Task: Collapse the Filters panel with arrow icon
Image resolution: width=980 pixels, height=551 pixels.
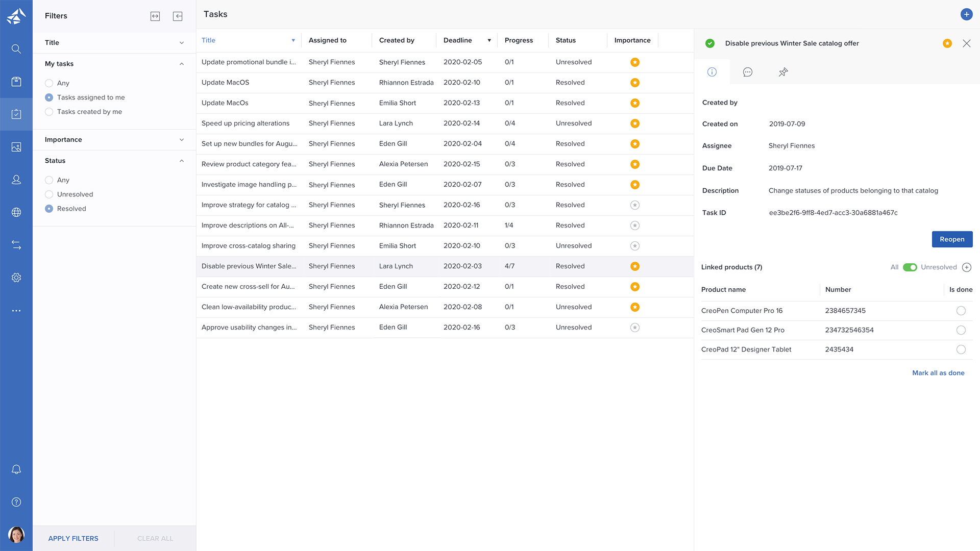Action: 178,16
